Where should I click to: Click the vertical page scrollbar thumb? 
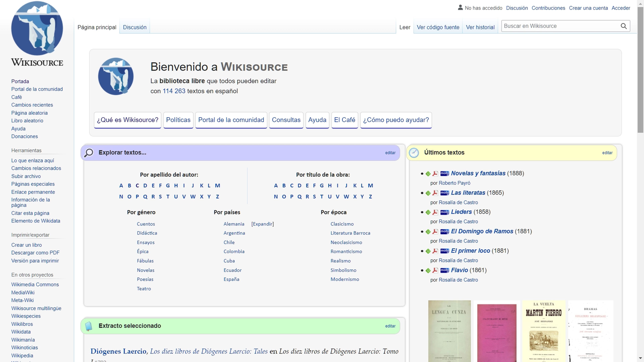640,70
